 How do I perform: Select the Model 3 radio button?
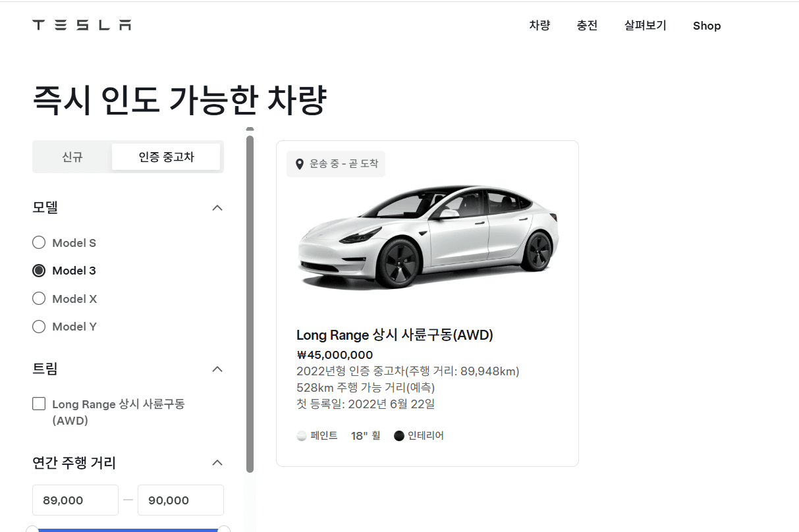(39, 271)
